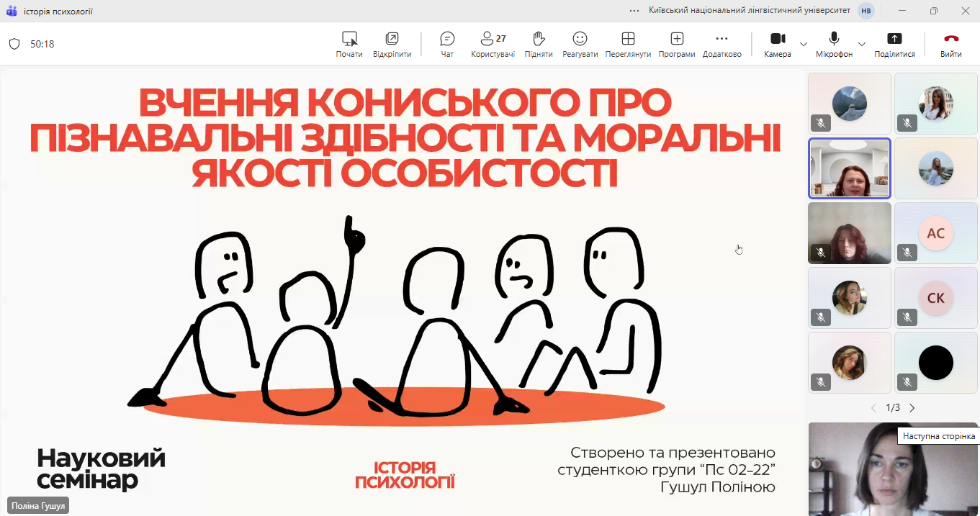Open title bar three-dots settings menu
This screenshot has height=516, width=980.
tap(634, 11)
